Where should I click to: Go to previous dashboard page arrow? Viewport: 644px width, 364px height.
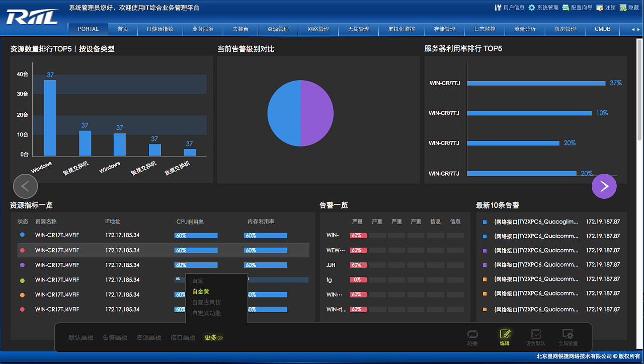(x=26, y=186)
